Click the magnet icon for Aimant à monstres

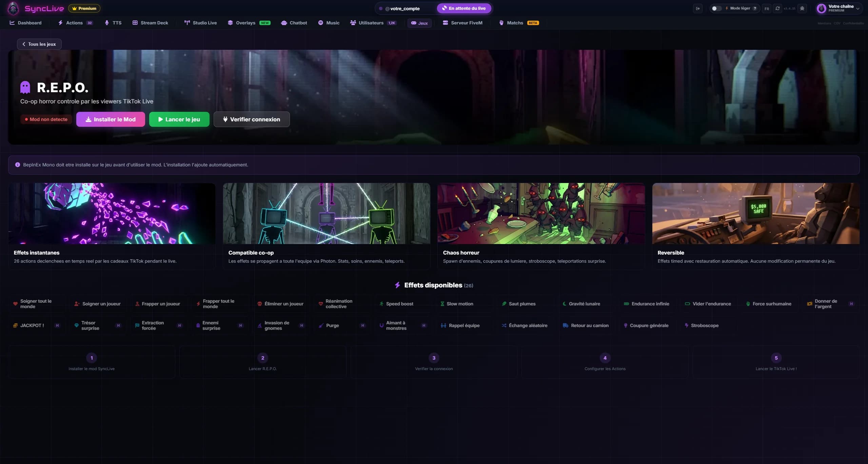[x=381, y=325]
